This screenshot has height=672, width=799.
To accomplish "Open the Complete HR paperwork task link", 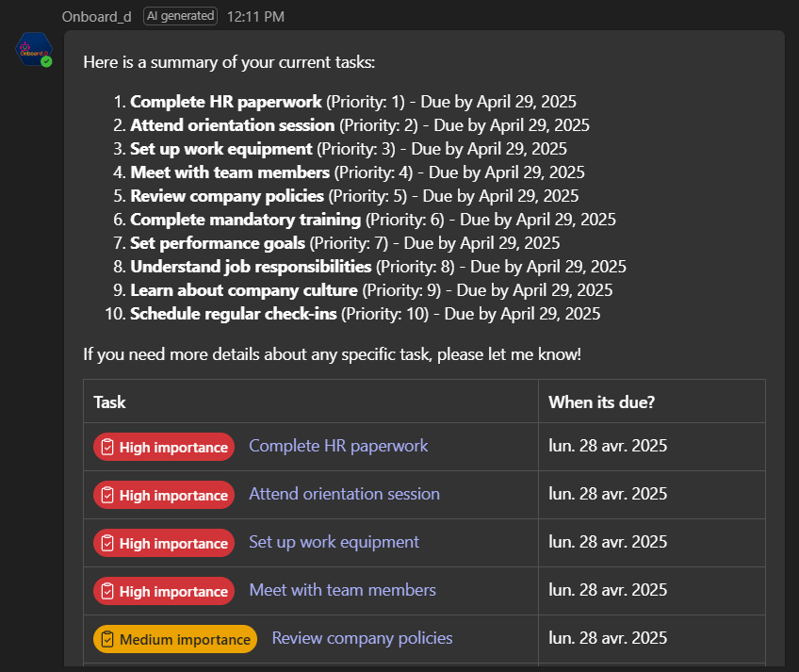I will 338,446.
